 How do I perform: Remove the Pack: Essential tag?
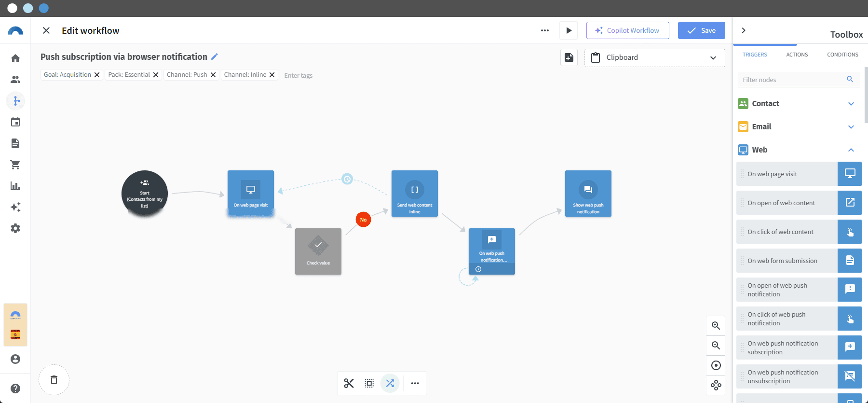[x=156, y=75]
